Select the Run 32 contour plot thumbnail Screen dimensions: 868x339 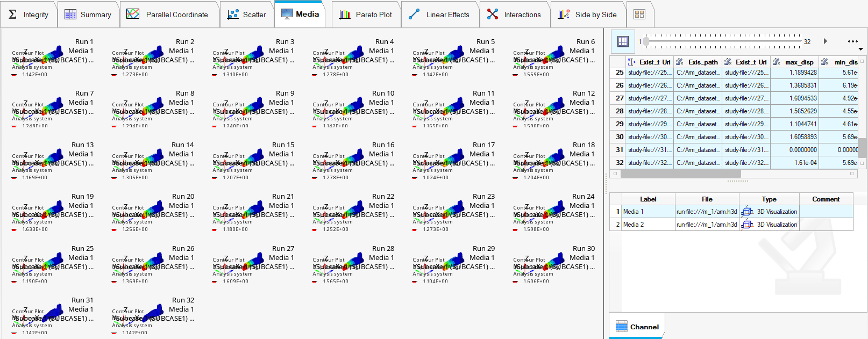(x=153, y=316)
